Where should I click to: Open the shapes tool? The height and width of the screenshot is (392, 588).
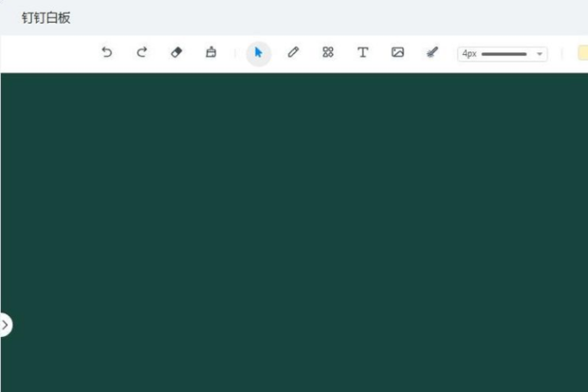point(328,52)
